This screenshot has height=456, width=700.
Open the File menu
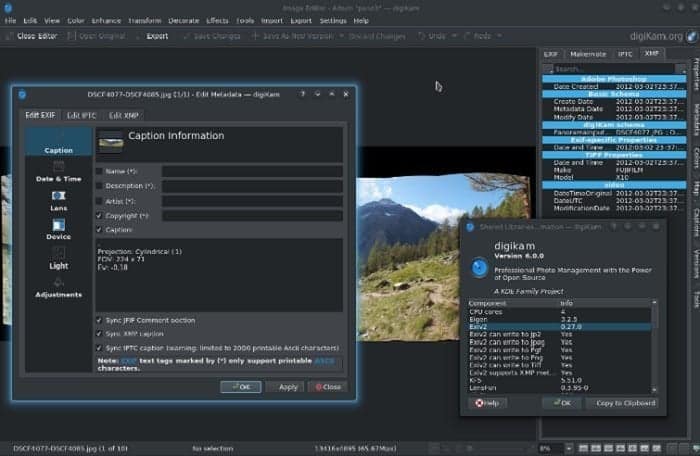[10, 21]
